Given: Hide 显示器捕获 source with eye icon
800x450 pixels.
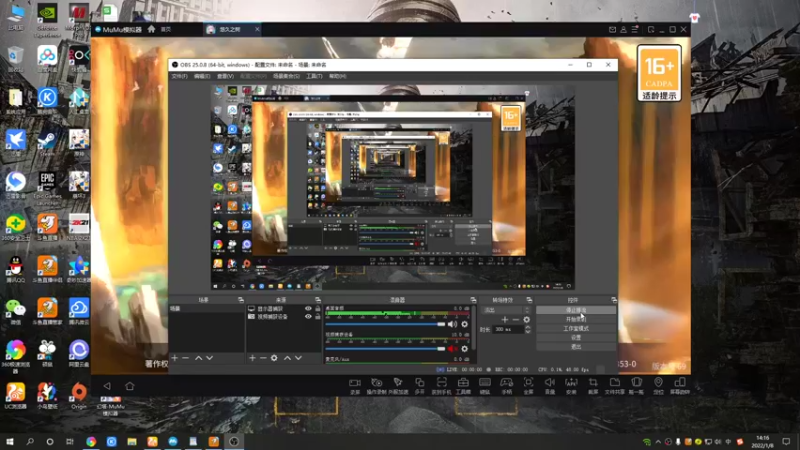Looking at the screenshot, I should pos(308,309).
